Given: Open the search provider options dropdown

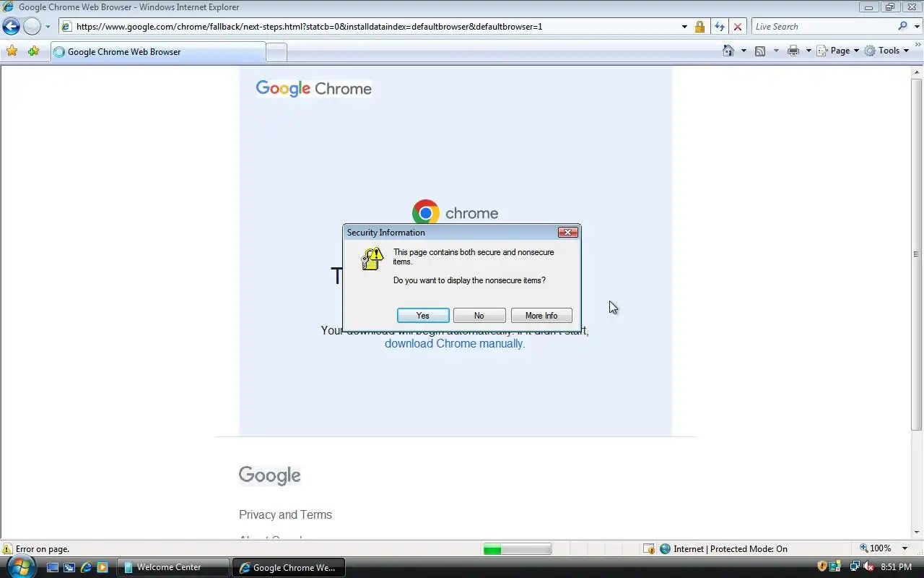Looking at the screenshot, I should 917,27.
